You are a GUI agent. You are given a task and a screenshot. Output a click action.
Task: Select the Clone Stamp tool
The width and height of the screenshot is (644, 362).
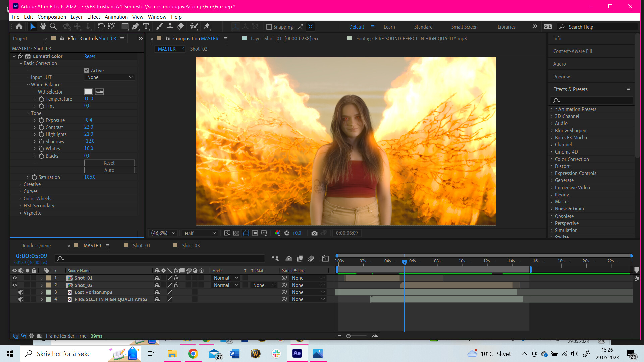tap(170, 26)
